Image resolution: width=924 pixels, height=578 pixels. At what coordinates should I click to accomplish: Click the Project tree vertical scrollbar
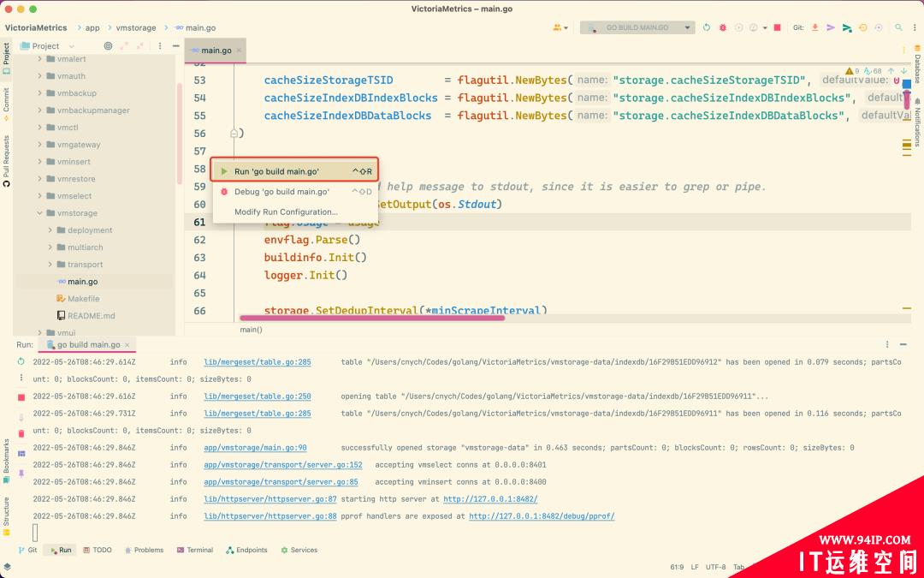point(179,133)
